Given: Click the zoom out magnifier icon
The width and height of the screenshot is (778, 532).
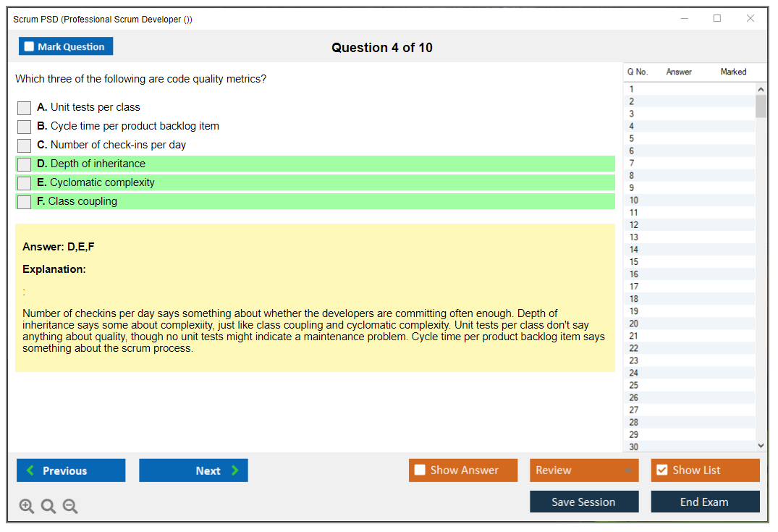Looking at the screenshot, I should (x=70, y=507).
